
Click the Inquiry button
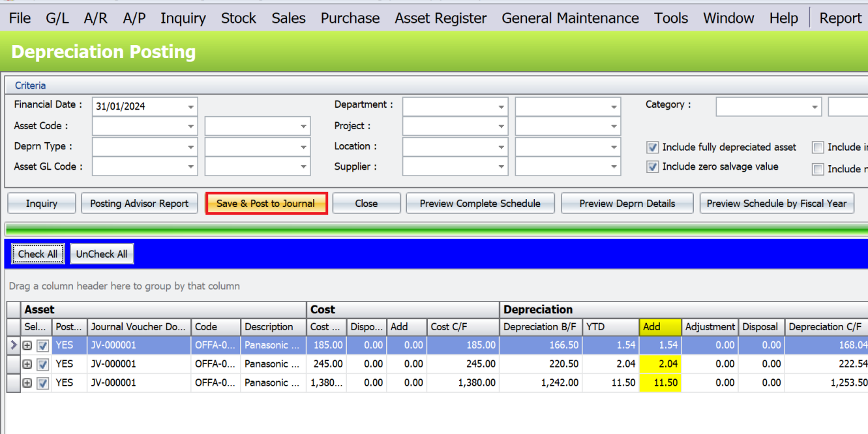(42, 204)
